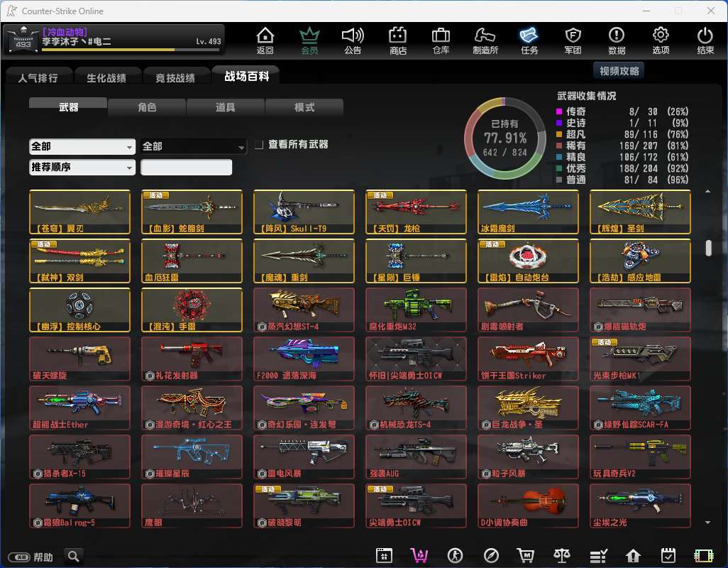Click the weapon search text field
The width and height of the screenshot is (728, 568).
[x=186, y=167]
